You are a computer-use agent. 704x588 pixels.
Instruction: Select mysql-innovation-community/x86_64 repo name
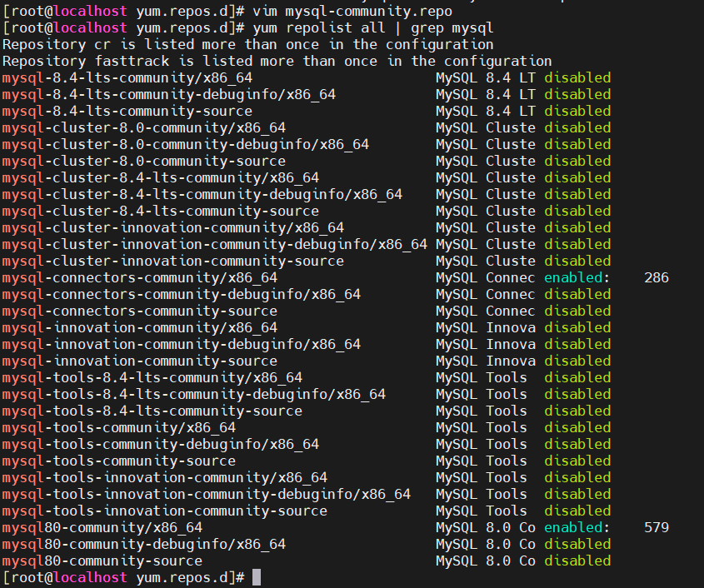click(x=140, y=327)
